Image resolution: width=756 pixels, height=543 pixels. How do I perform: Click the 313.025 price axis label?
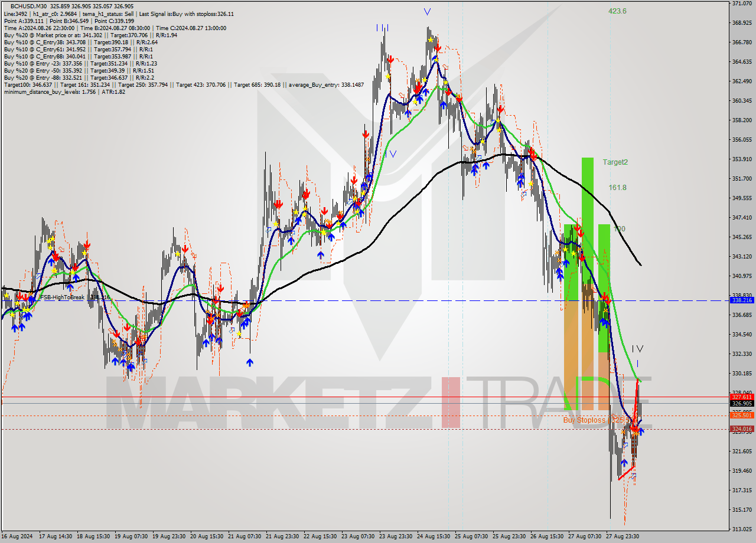point(742,529)
